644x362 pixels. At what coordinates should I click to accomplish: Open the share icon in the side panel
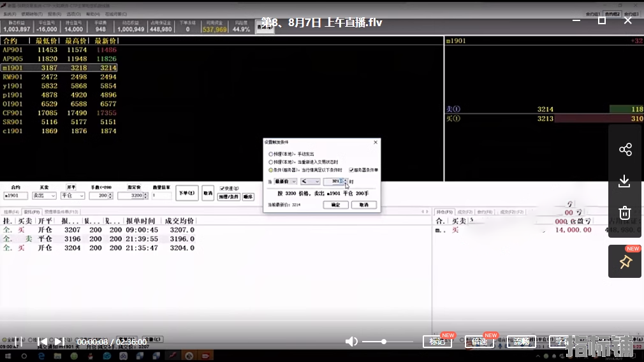[625, 149]
